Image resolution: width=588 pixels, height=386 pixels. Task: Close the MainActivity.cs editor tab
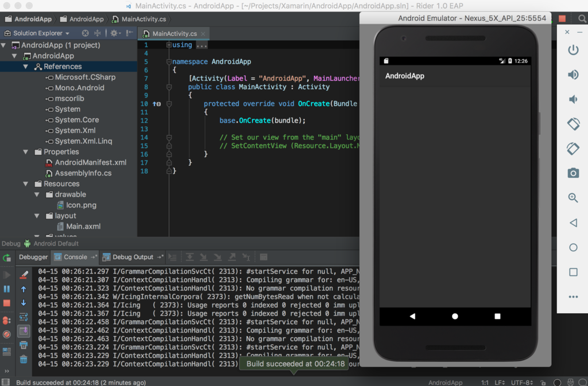tap(203, 34)
